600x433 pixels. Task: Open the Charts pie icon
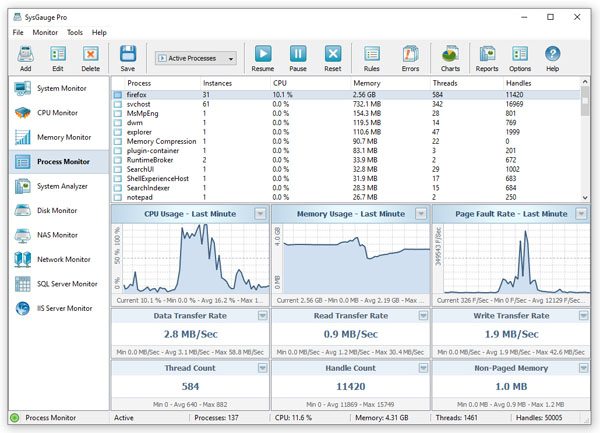pos(450,54)
